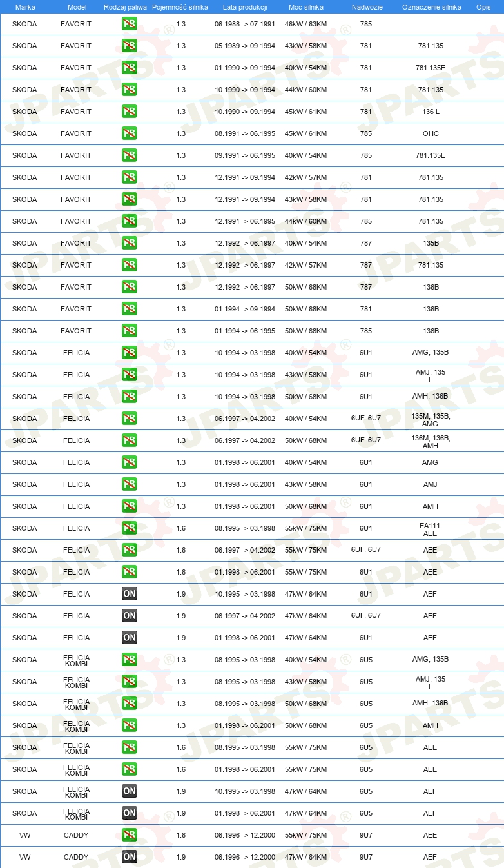Viewport: 504px width, 868px height.
Task: Click the 08.1991 -> 06.1995 date cell
Action: coord(245,134)
